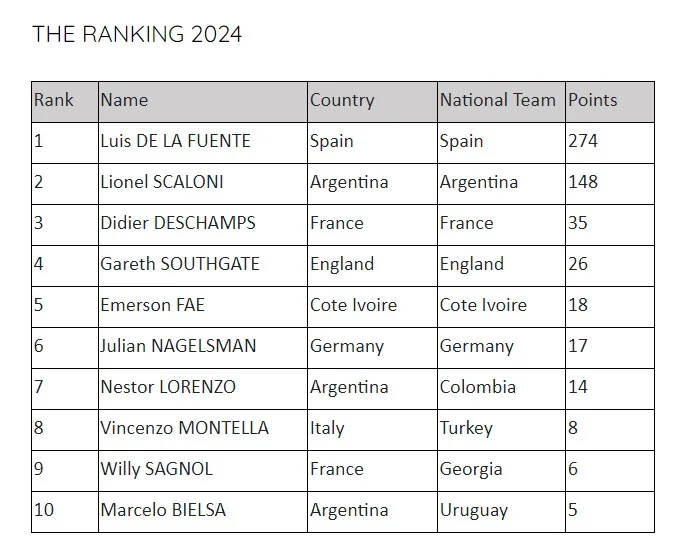Screen dimensions: 685x552
Task: Click the Lionel SCALONI name cell
Action: (162, 182)
